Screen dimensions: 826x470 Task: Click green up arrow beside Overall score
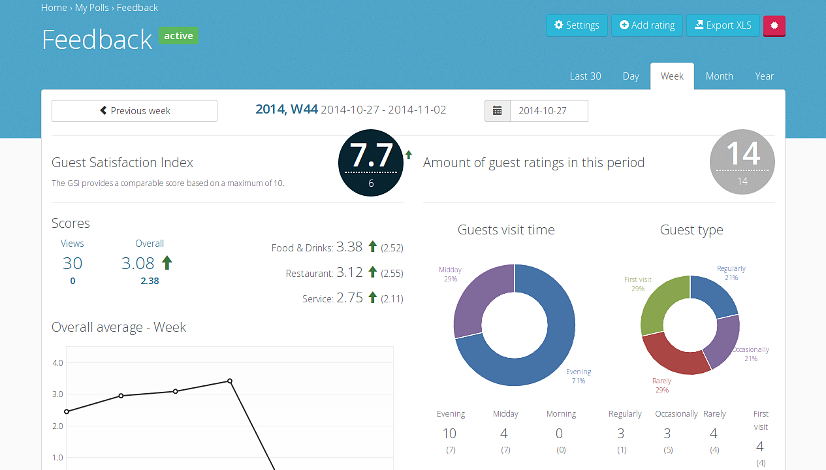[167, 263]
